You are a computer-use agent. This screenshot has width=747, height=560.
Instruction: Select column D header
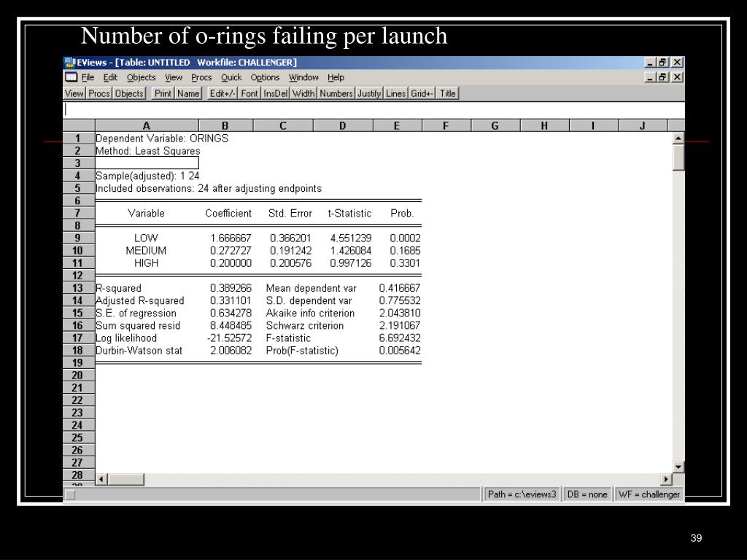pos(343,125)
